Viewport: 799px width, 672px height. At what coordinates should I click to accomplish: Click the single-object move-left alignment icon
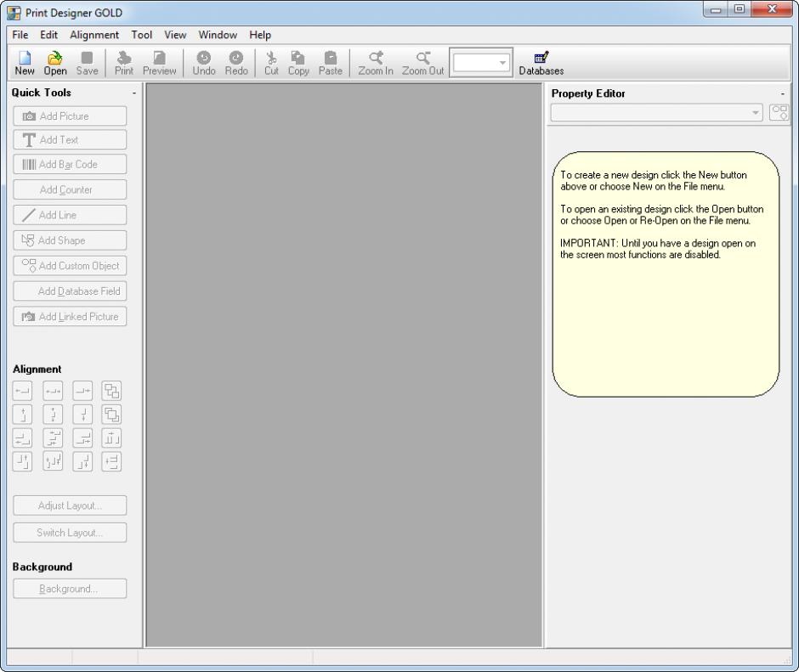click(22, 391)
